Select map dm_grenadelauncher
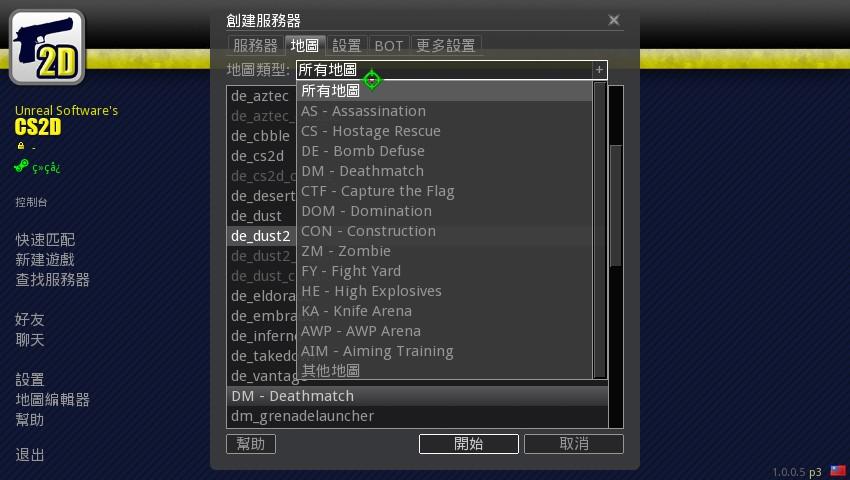 pyautogui.click(x=417, y=417)
